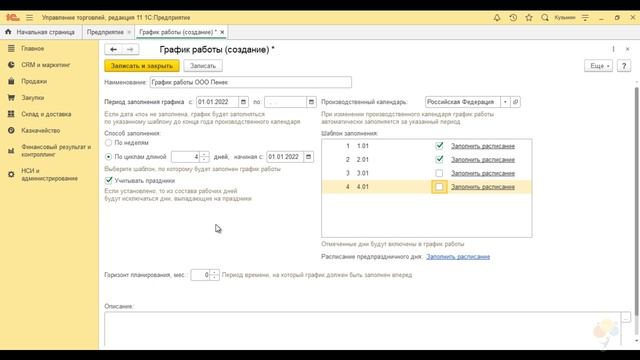Open the hamburger main menu icon
The height and width of the screenshot is (360, 640).
click(x=29, y=18)
